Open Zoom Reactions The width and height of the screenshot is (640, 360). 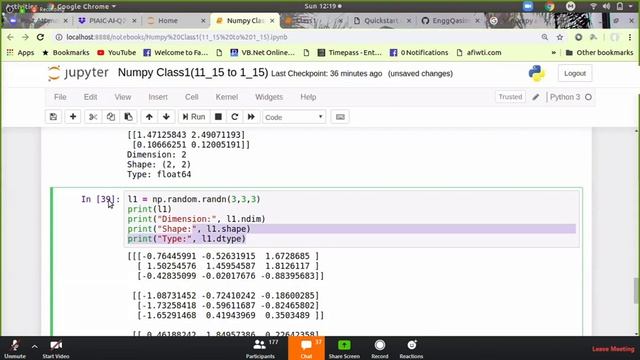tap(411, 349)
